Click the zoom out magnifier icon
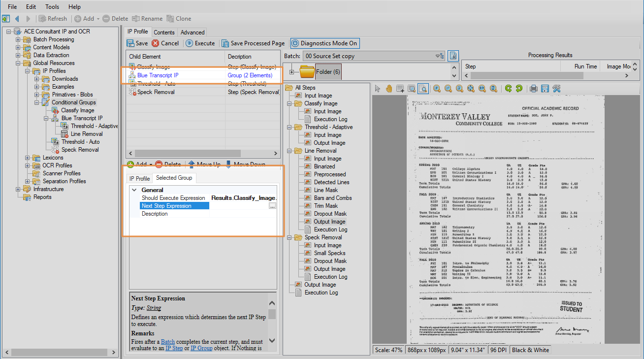The image size is (644, 359). pos(448,89)
